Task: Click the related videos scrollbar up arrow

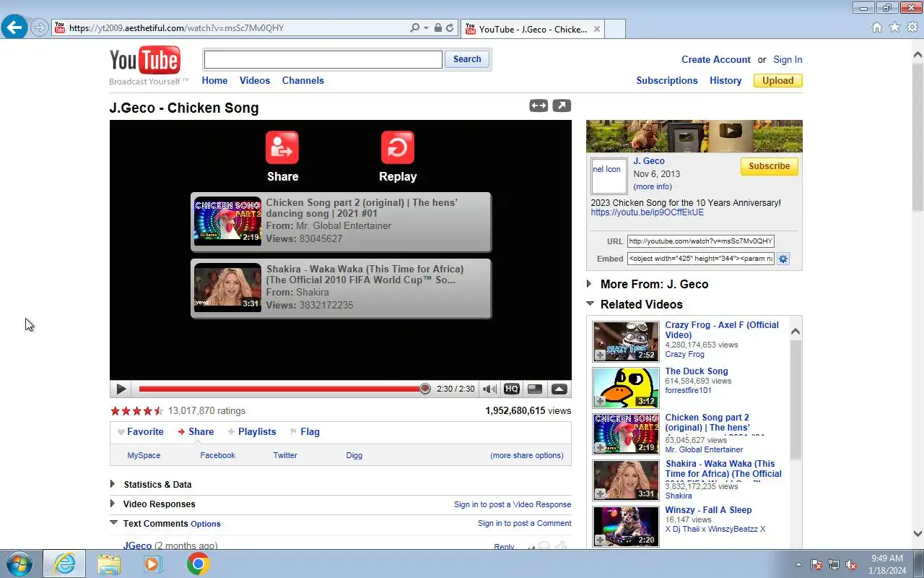Action: coord(796,332)
